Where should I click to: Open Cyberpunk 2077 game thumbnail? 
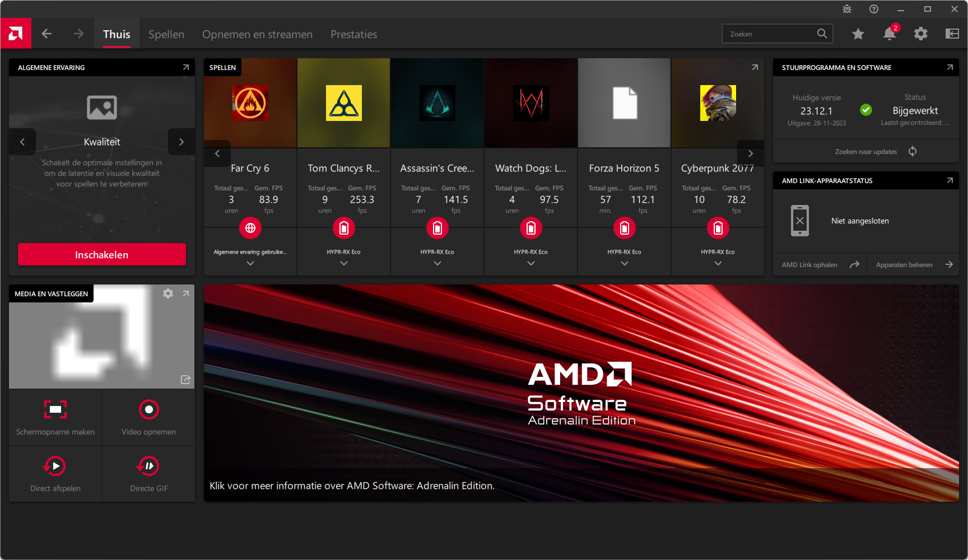[x=718, y=103]
